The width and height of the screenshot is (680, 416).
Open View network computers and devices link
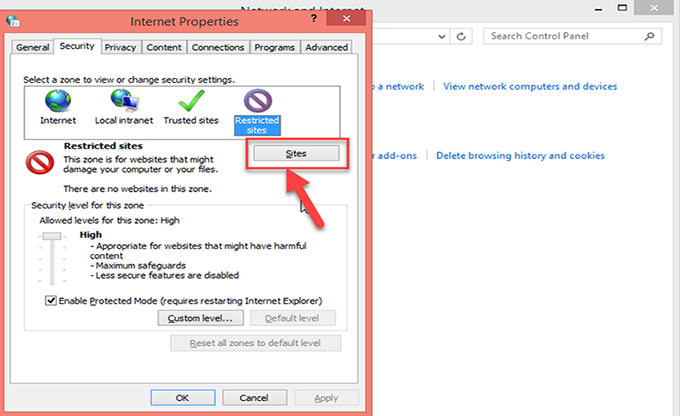pos(529,87)
